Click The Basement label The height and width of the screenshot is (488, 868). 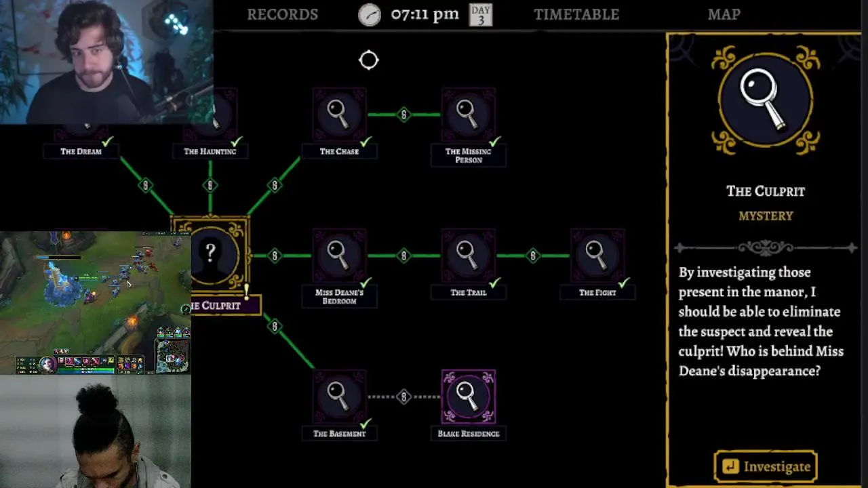[339, 433]
